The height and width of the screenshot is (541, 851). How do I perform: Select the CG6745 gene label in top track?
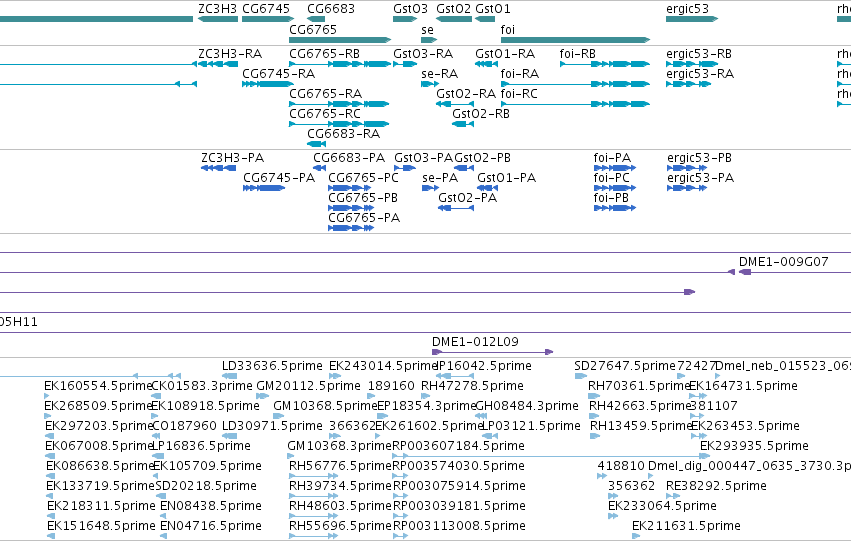(266, 9)
